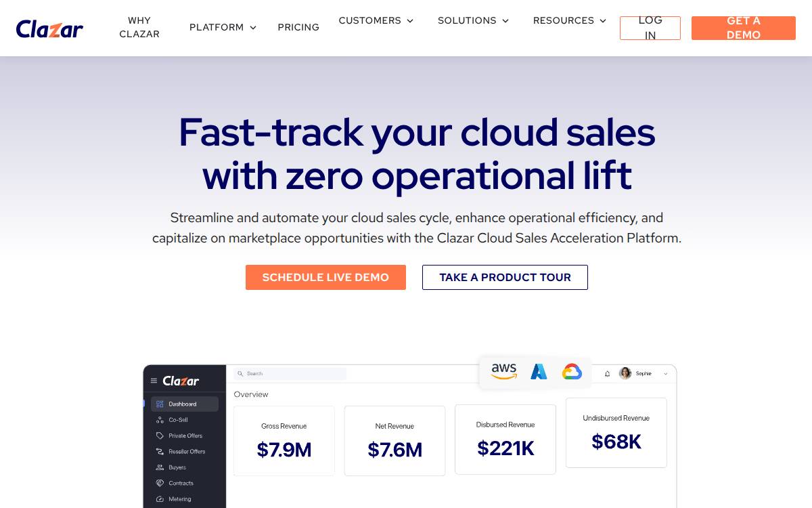This screenshot has height=508, width=812.
Task: Select the Reseller Offers sidebar icon
Action: point(160,451)
